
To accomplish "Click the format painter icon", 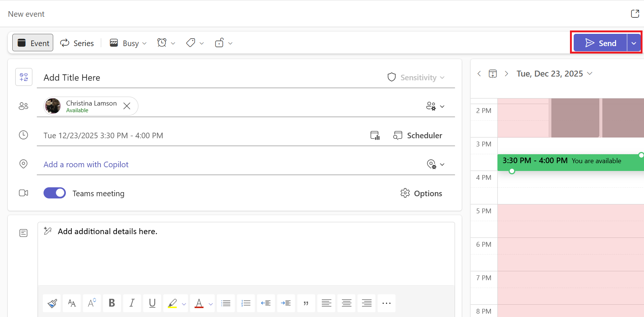I will pos(52,303).
